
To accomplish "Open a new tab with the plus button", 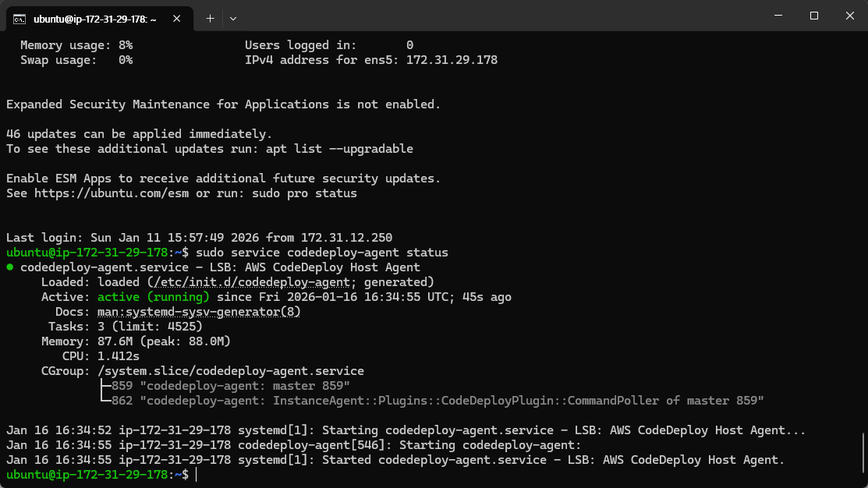I will click(210, 17).
